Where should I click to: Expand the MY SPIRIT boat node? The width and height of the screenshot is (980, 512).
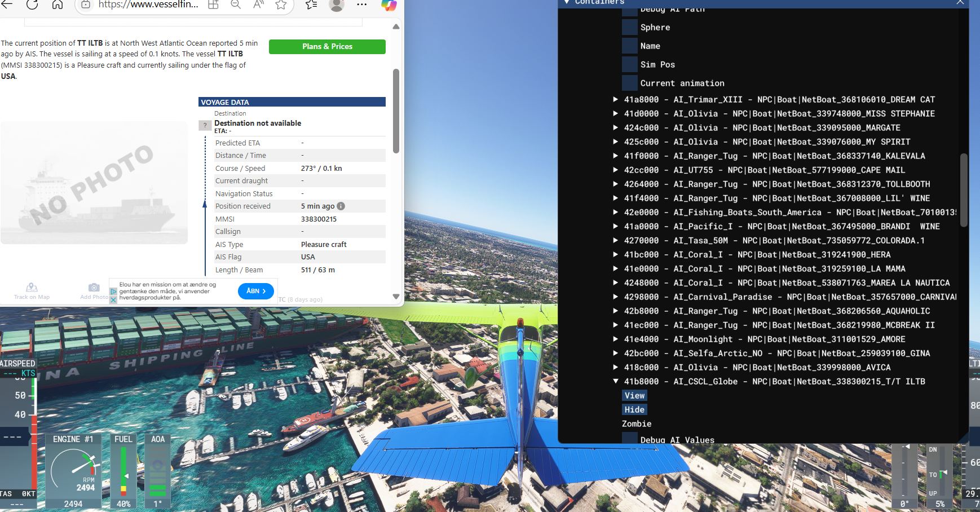click(x=616, y=142)
